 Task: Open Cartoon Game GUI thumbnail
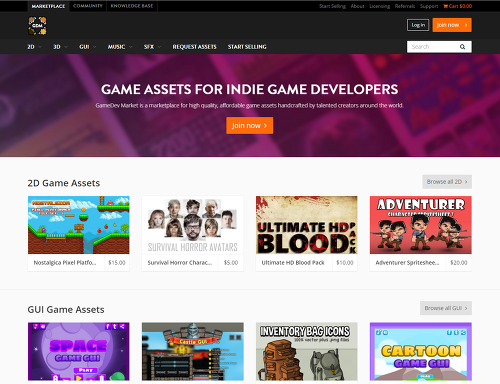421,351
